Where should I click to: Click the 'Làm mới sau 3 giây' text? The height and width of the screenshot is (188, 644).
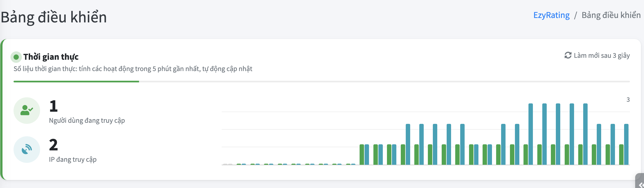(602, 56)
